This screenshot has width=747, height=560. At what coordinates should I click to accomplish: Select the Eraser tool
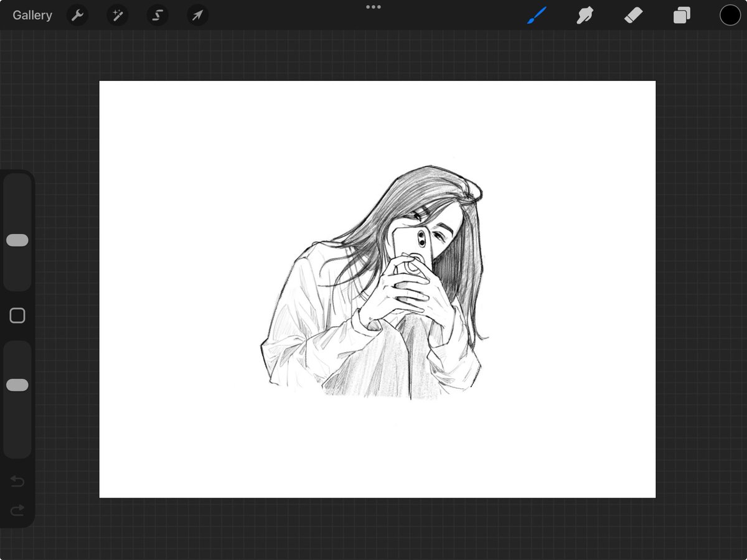633,16
